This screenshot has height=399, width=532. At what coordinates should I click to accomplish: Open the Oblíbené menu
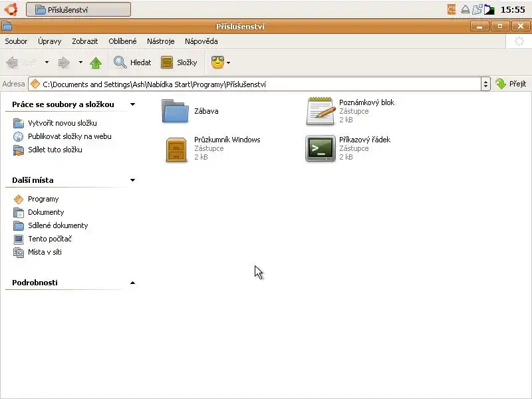tap(122, 41)
